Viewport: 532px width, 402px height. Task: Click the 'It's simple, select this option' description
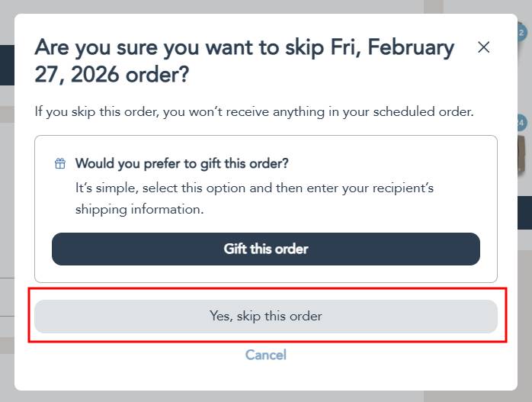coord(254,187)
